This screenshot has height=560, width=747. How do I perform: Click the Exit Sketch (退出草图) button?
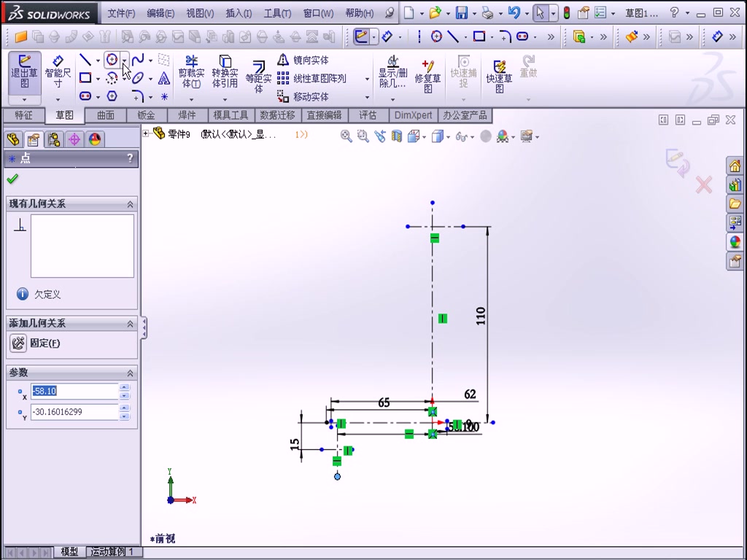(x=24, y=72)
